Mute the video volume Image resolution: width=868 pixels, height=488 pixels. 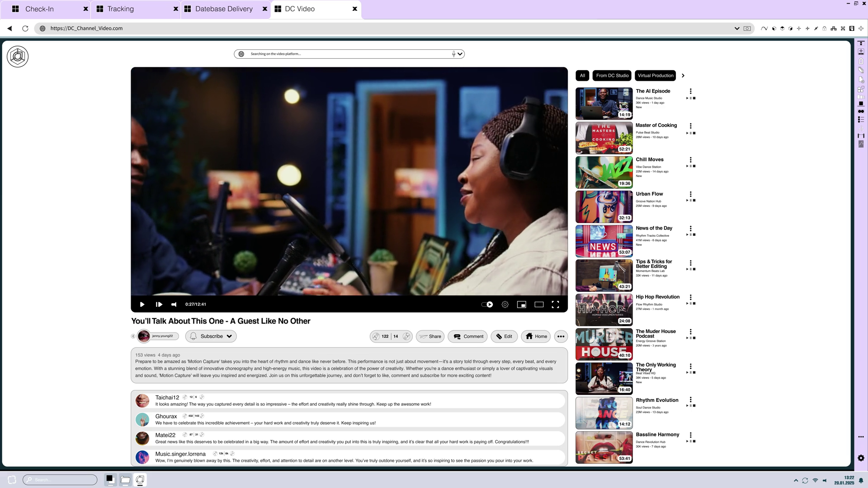[174, 305]
